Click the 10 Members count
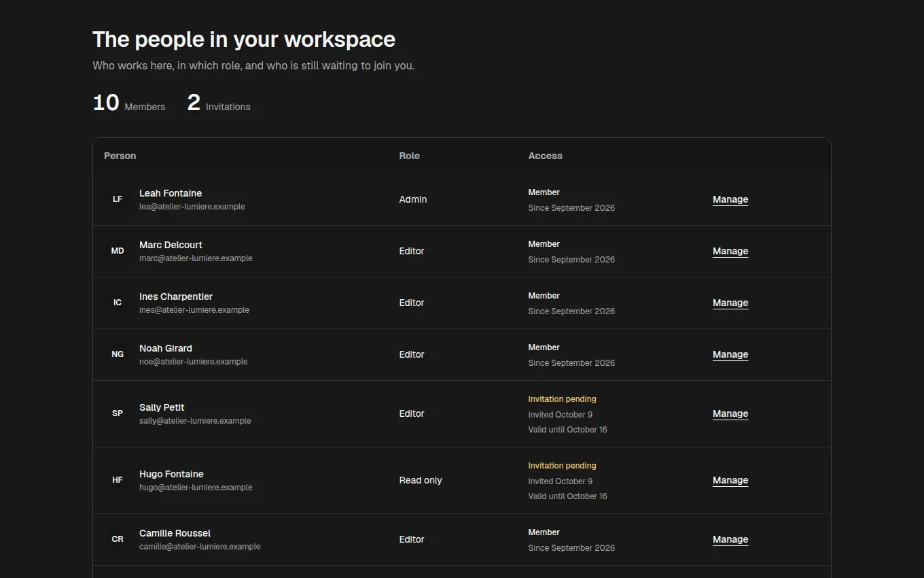Image resolution: width=924 pixels, height=578 pixels. [x=129, y=103]
